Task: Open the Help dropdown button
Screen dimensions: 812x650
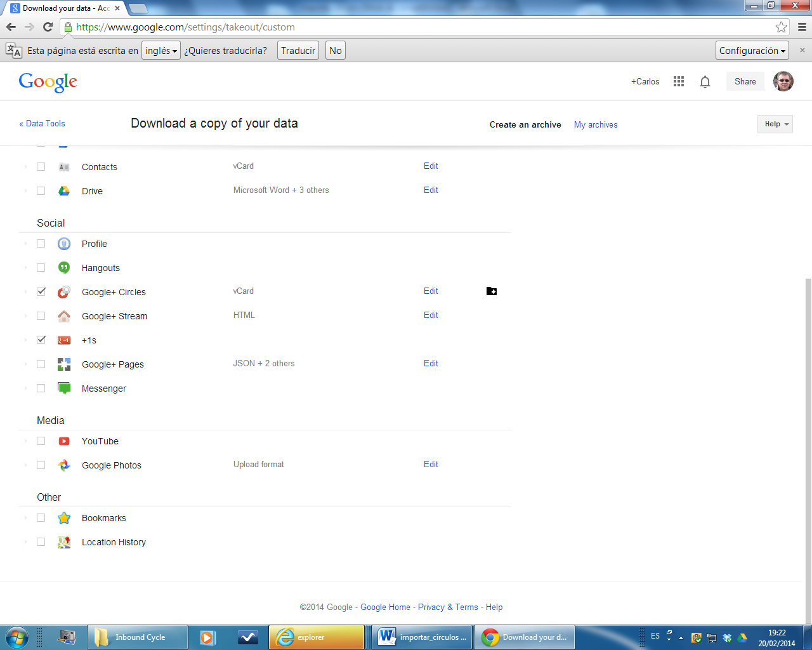Action: pos(775,124)
